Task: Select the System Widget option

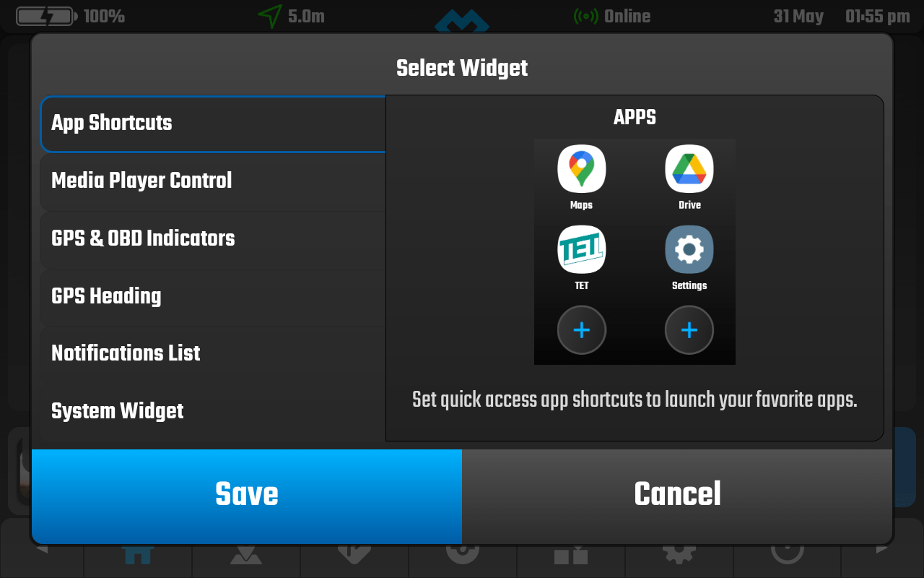Action: coord(213,411)
